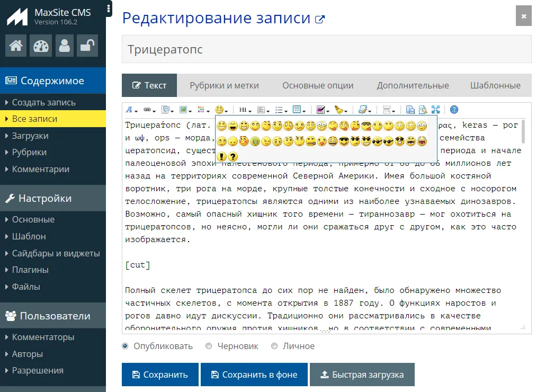Select the Черновик radio button
The height and width of the screenshot is (392, 536).
click(209, 346)
